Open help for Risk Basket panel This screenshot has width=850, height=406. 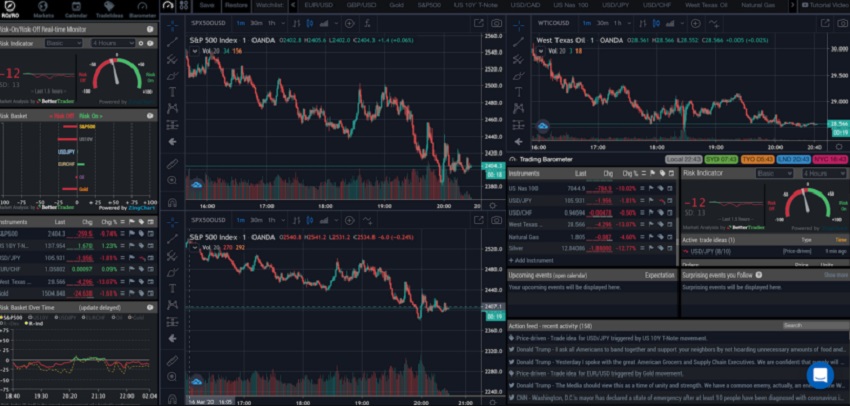pos(150,116)
